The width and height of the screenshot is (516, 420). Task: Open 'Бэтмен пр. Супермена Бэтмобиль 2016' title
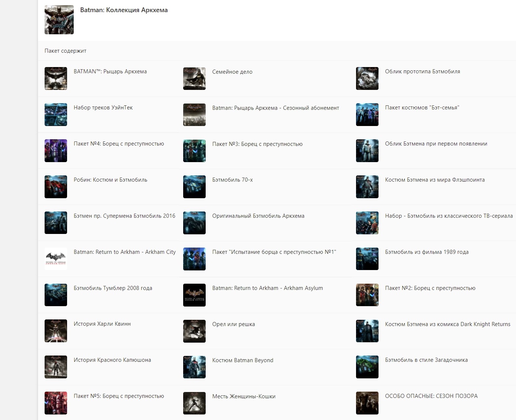pyautogui.click(x=125, y=216)
